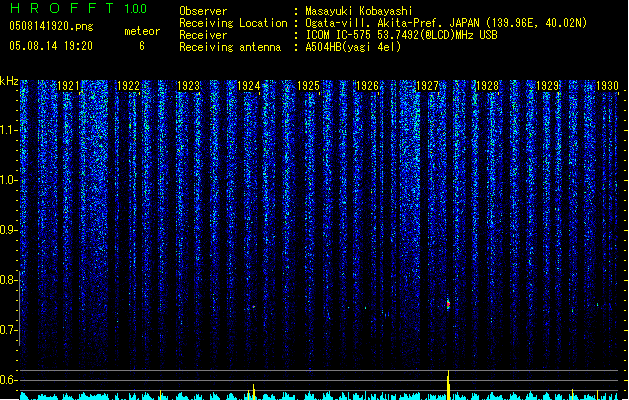The width and height of the screenshot is (629, 400).
Task: Click the 1921 time marker
Action: pyautogui.click(x=69, y=86)
